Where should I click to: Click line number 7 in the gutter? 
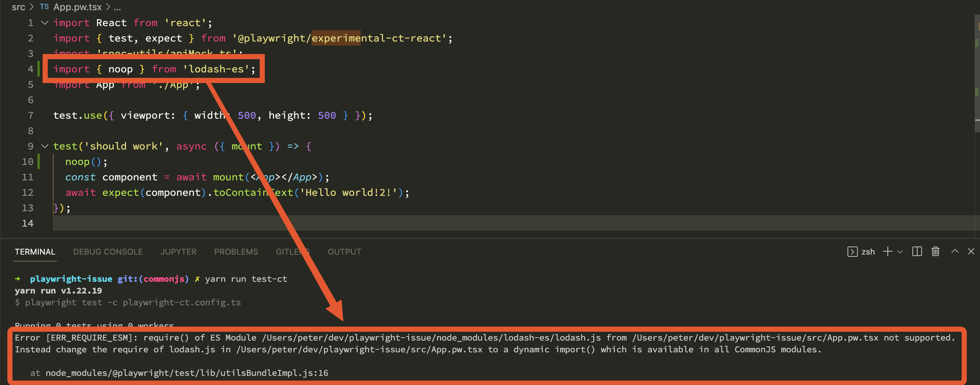click(x=30, y=115)
